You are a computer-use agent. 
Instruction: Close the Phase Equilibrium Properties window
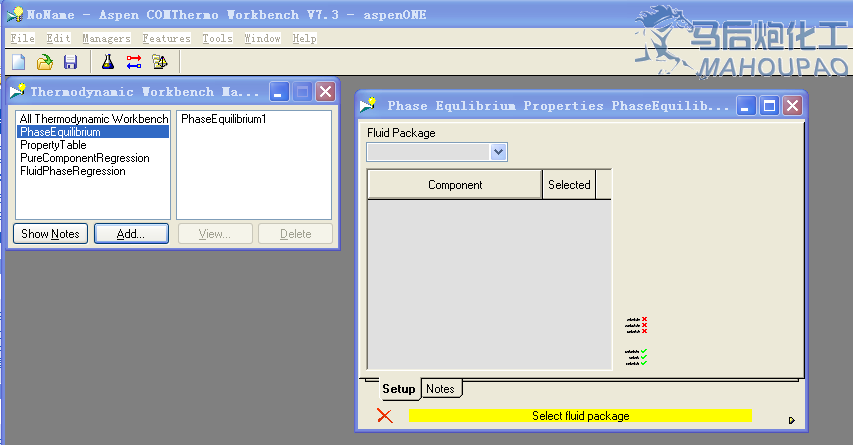[793, 106]
